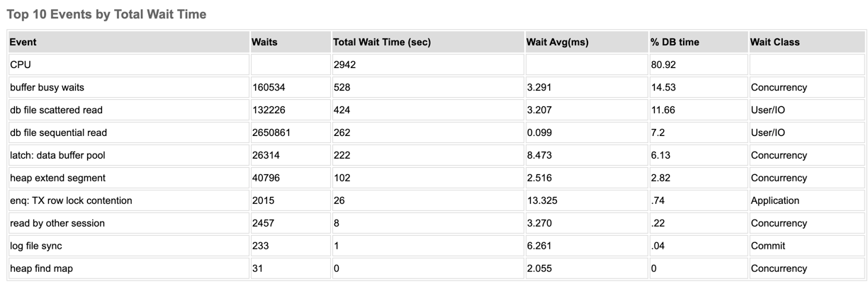868x284 pixels.
Task: Select enq: TX row lock contention
Action: pos(71,200)
